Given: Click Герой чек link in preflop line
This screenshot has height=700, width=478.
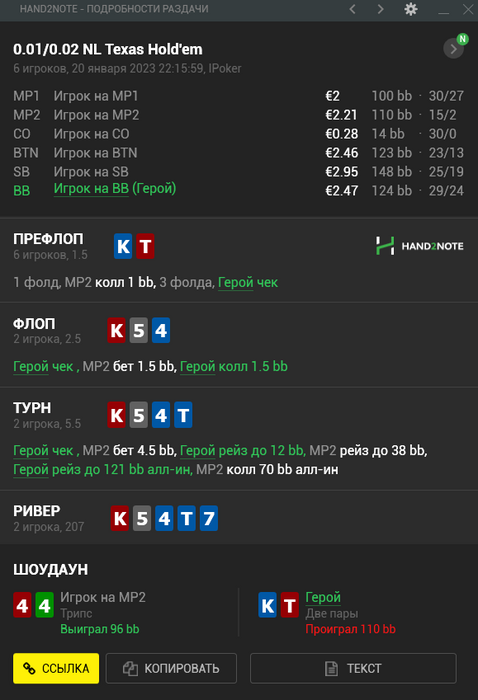Looking at the screenshot, I should 248,282.
